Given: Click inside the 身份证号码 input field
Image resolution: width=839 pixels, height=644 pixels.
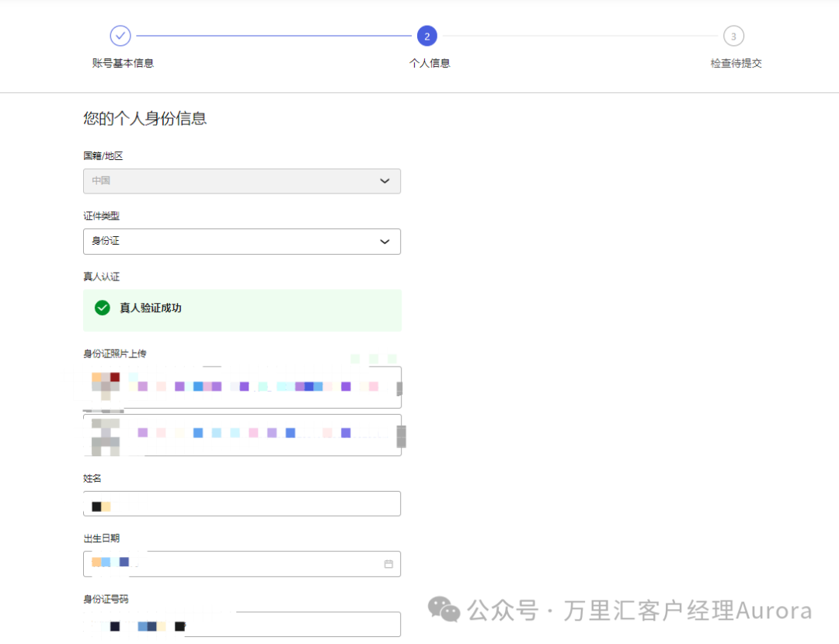Looking at the screenshot, I should pyautogui.click(x=242, y=624).
